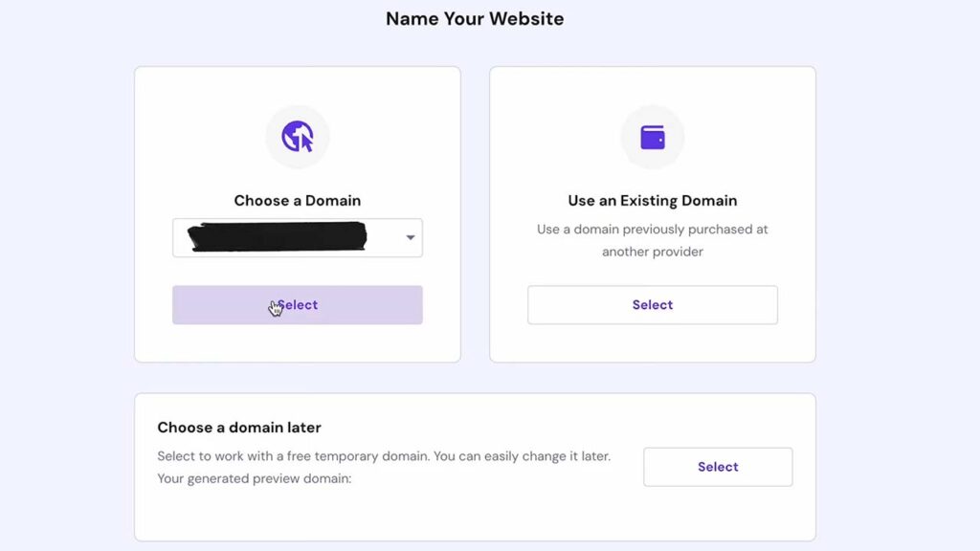Click the Name Your Website title
Image resolution: width=980 pixels, height=551 pixels.
(x=475, y=19)
